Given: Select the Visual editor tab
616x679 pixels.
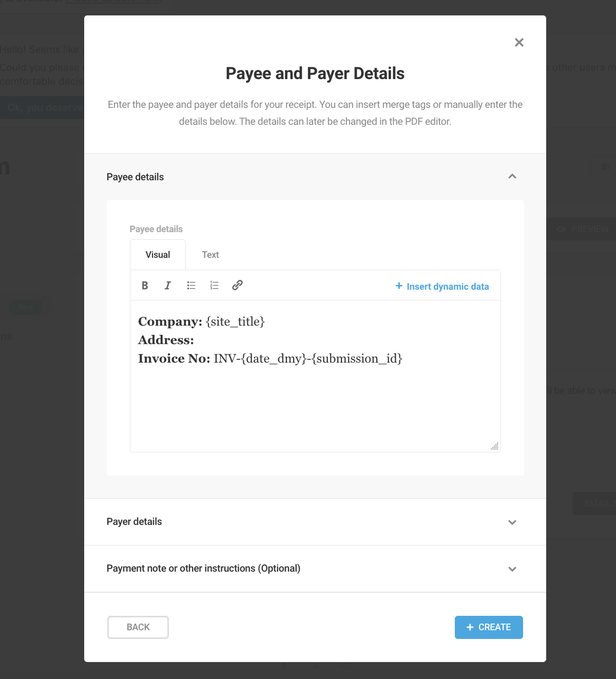Looking at the screenshot, I should click(158, 254).
